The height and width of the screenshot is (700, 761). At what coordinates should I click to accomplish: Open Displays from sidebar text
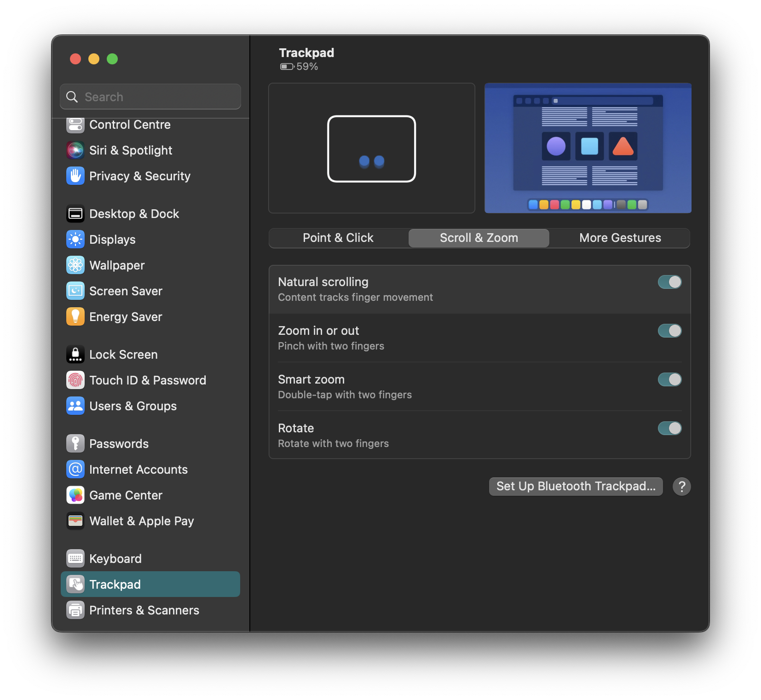coord(112,240)
